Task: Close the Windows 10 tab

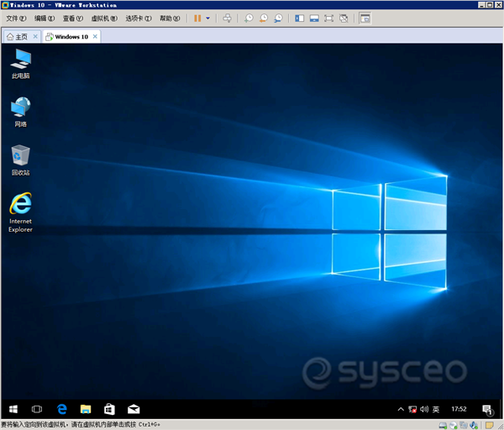Action: tap(95, 36)
